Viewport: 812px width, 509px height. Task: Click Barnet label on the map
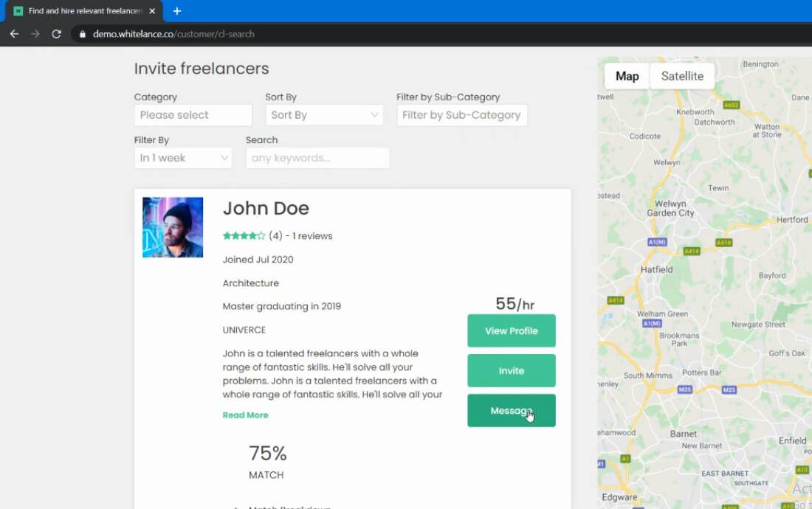point(684,434)
